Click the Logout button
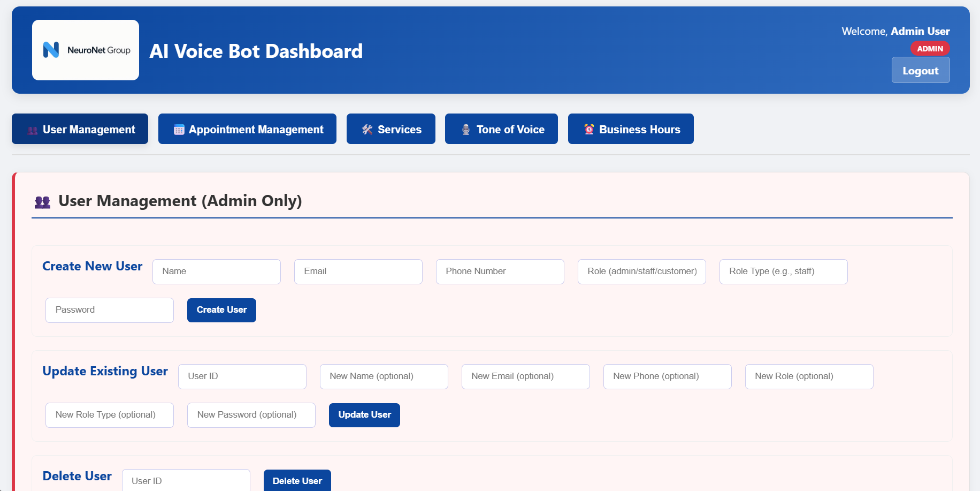The height and width of the screenshot is (491, 980). click(921, 70)
